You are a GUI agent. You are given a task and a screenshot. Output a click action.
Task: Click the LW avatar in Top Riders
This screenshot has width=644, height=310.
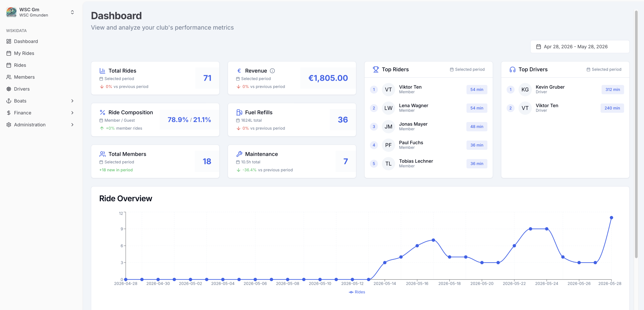pyautogui.click(x=388, y=108)
